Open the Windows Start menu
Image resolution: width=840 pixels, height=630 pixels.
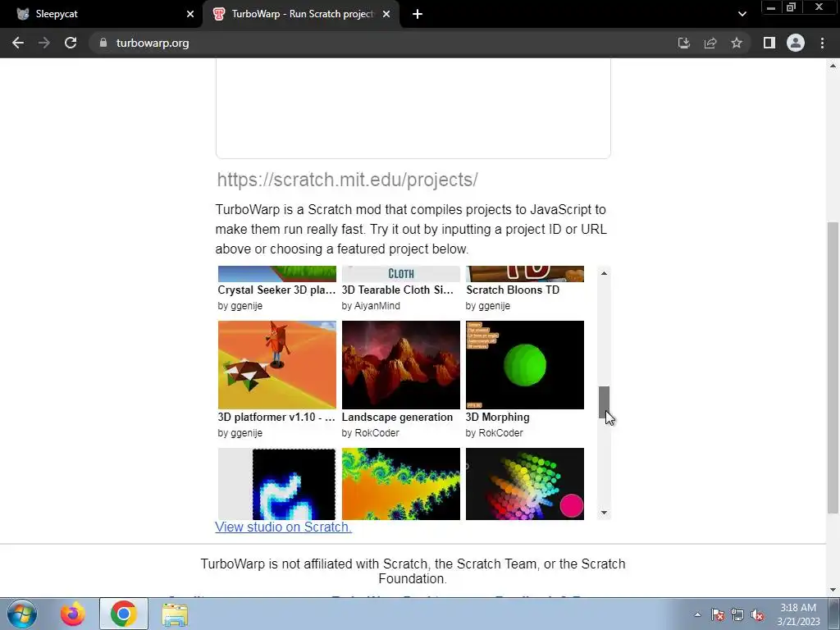pos(22,614)
